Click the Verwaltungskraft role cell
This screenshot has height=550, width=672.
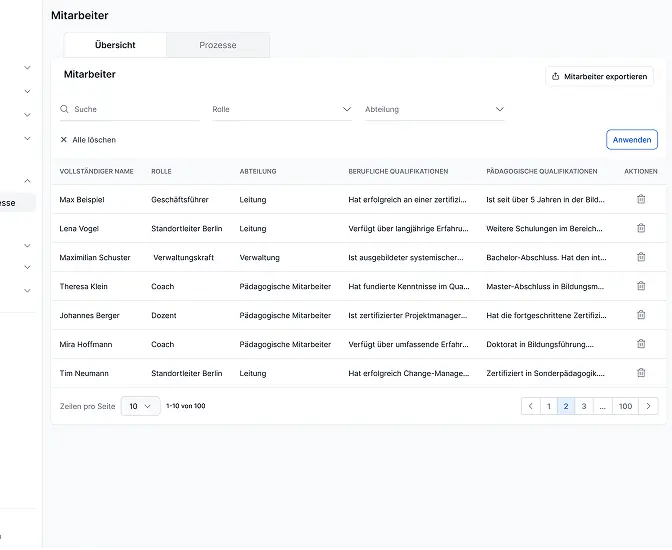coord(183,257)
